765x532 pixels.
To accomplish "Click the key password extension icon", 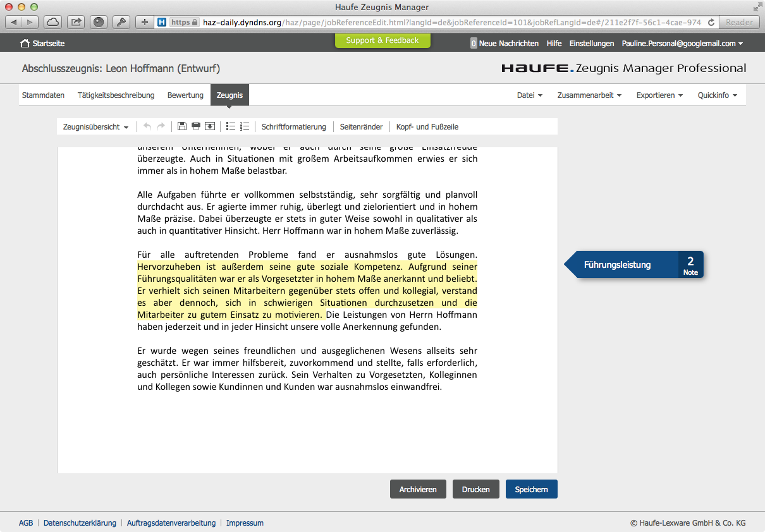I will [x=121, y=22].
